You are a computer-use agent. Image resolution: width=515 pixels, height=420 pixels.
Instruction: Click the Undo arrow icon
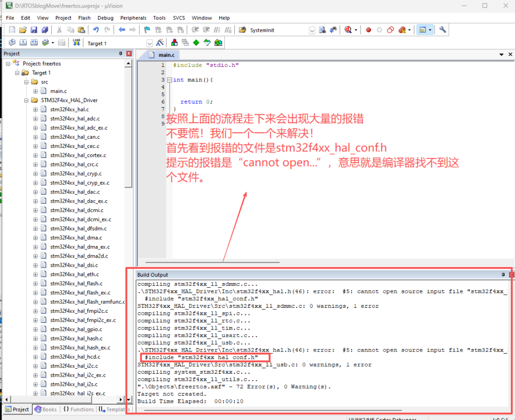(x=96, y=30)
